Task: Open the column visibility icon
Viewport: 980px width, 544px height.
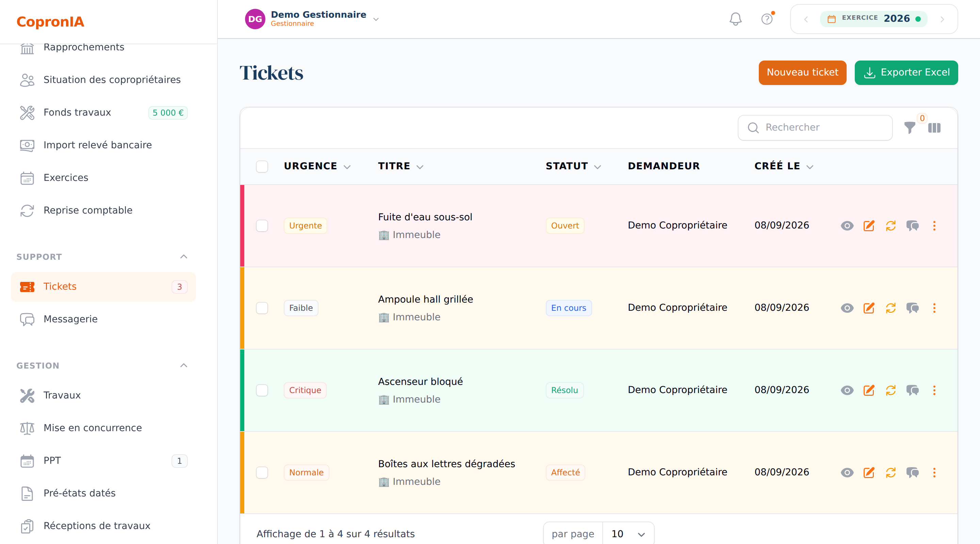Action: click(x=934, y=128)
